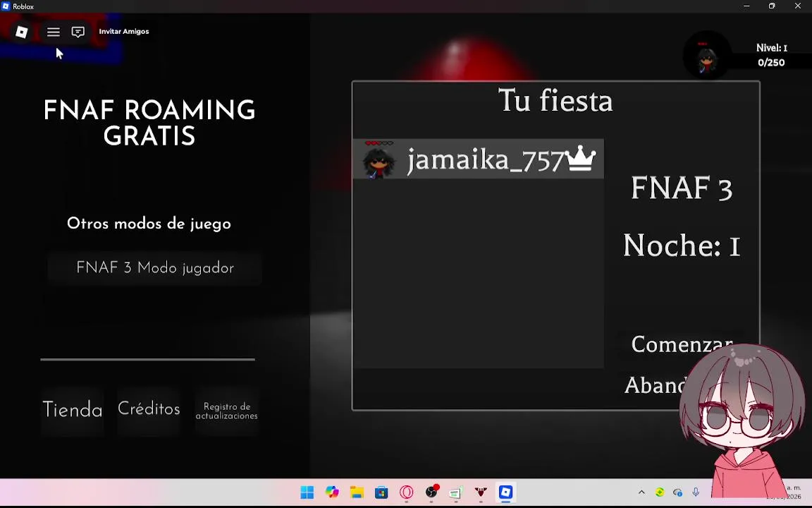This screenshot has width=812, height=508.
Task: Open the Créditos screen
Action: [149, 409]
